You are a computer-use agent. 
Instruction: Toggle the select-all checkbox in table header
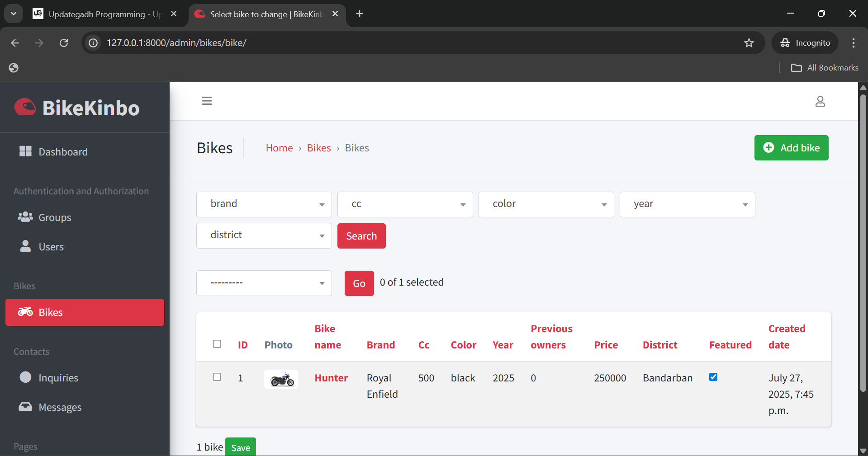point(217,344)
